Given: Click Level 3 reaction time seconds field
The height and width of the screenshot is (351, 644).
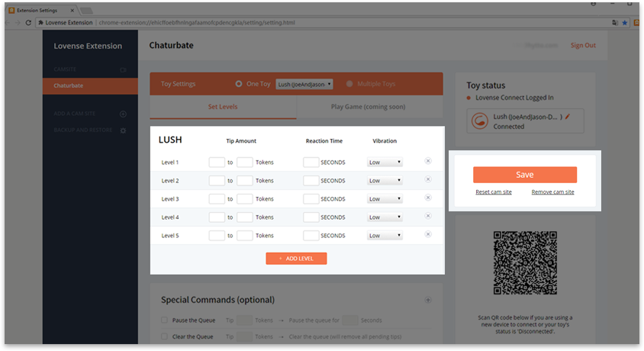Looking at the screenshot, I should click(311, 198).
